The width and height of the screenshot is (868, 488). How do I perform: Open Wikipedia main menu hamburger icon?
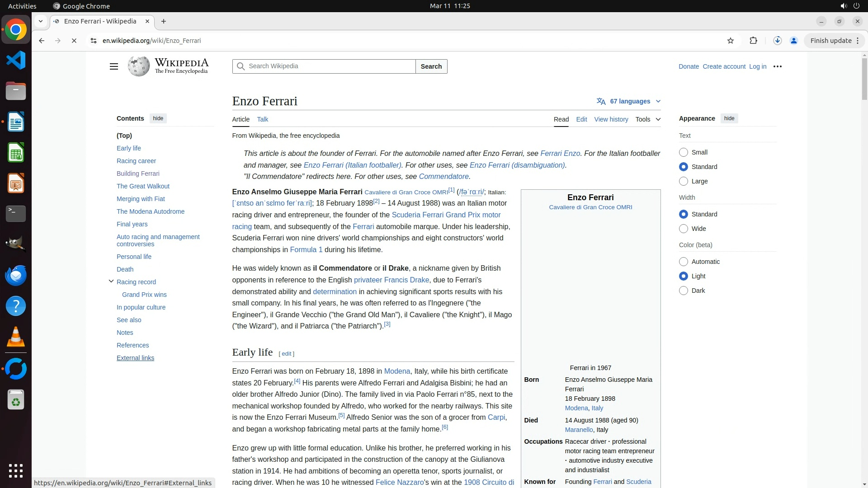coord(113,66)
